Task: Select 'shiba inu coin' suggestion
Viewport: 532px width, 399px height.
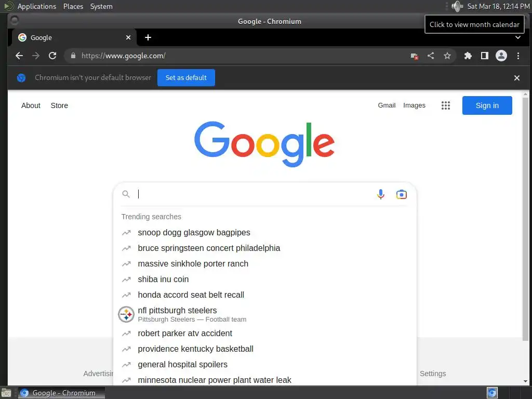Action: (x=264, y=279)
